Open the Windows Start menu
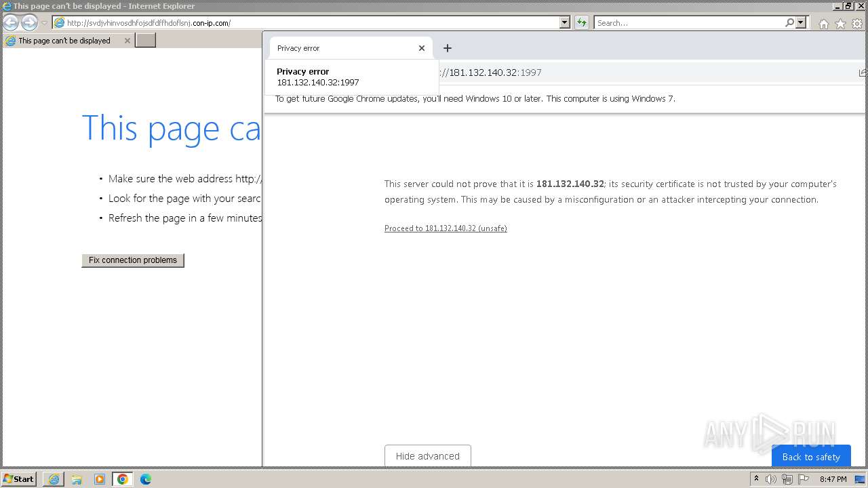Screen dimensions: 868x488 point(19,479)
